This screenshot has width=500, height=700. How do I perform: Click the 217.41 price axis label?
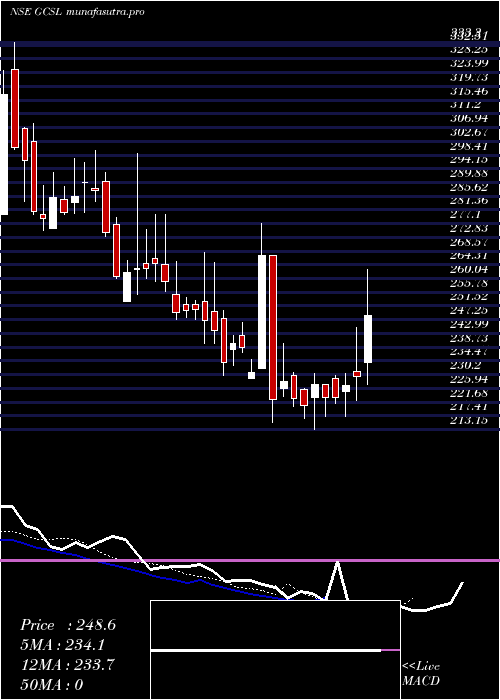click(x=469, y=407)
